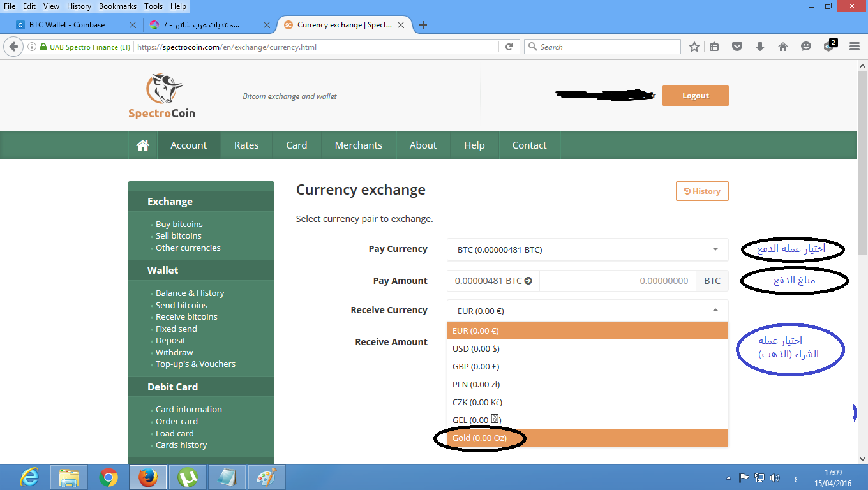Open the History menu in menu bar
The height and width of the screenshot is (490, 868).
(x=79, y=6)
